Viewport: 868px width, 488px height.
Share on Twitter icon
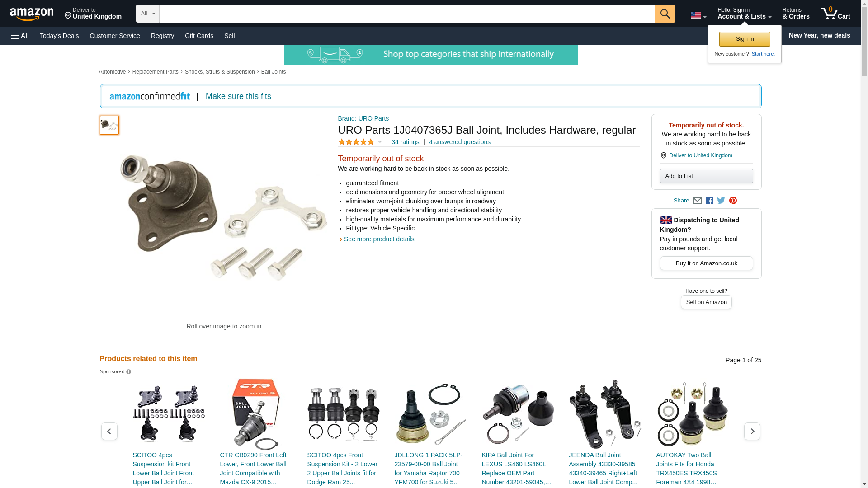(721, 201)
